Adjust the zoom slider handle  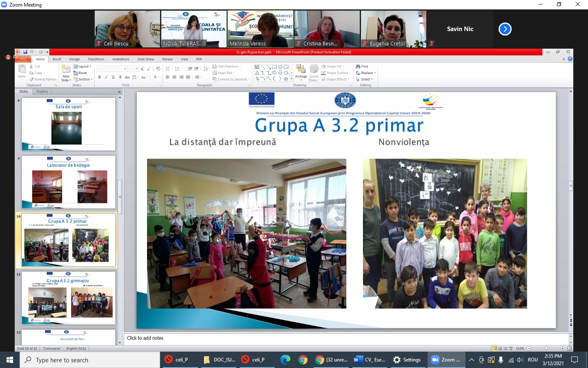pos(546,348)
